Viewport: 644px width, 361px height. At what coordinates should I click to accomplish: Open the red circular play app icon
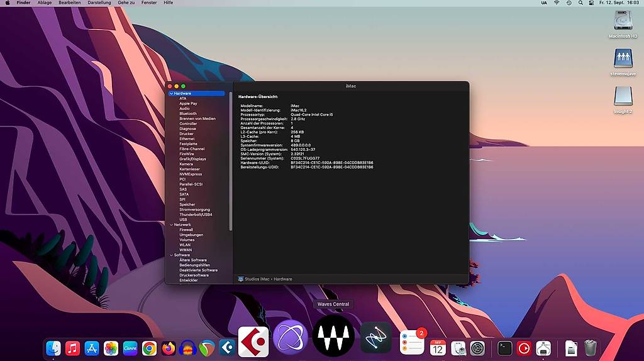[524, 348]
